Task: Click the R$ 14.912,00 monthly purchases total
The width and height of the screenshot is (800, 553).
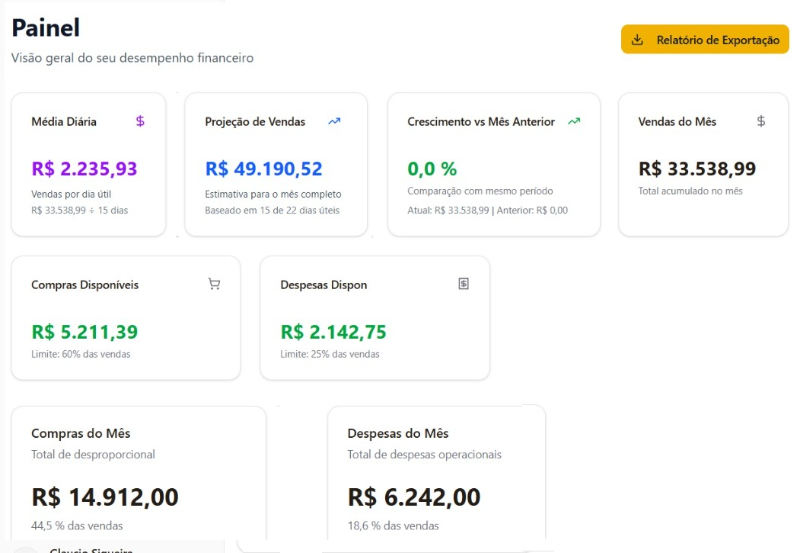Action: coord(105,497)
